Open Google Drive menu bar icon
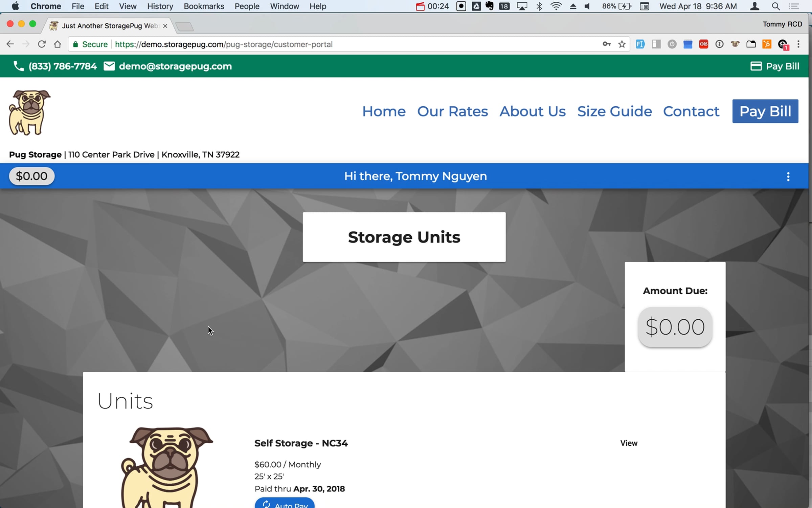This screenshot has height=508, width=812. point(476,6)
